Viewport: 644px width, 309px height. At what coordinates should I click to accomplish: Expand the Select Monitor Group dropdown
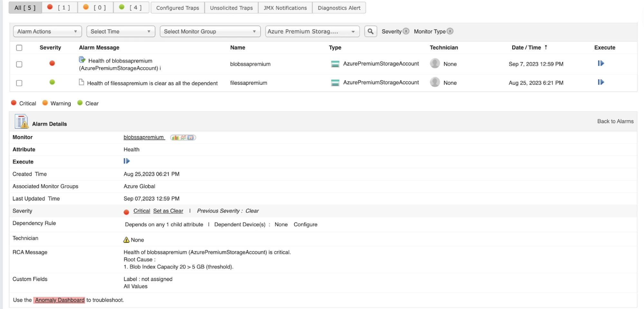(210, 31)
